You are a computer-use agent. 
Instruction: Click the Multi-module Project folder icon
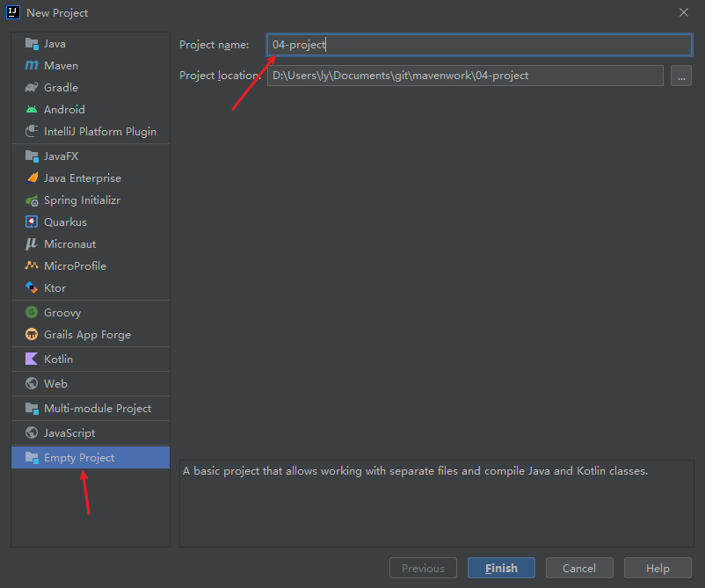[32, 408]
